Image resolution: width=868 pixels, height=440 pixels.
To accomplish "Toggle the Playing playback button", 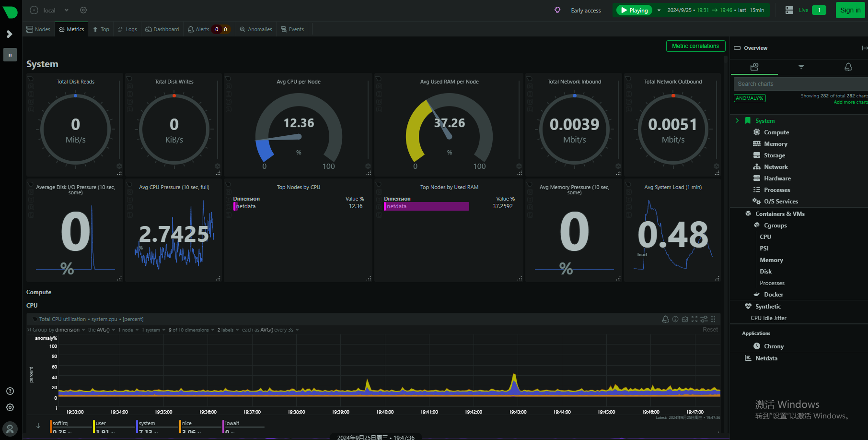I will tap(634, 10).
